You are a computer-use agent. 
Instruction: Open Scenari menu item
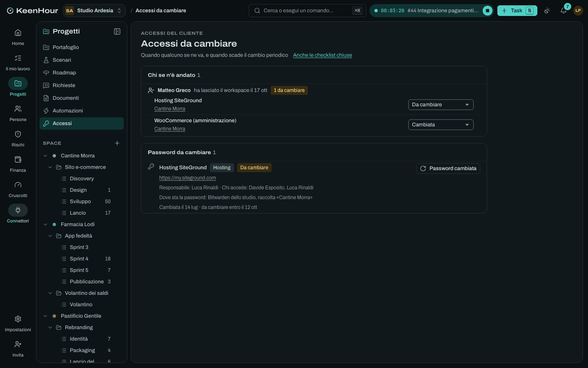82,60
